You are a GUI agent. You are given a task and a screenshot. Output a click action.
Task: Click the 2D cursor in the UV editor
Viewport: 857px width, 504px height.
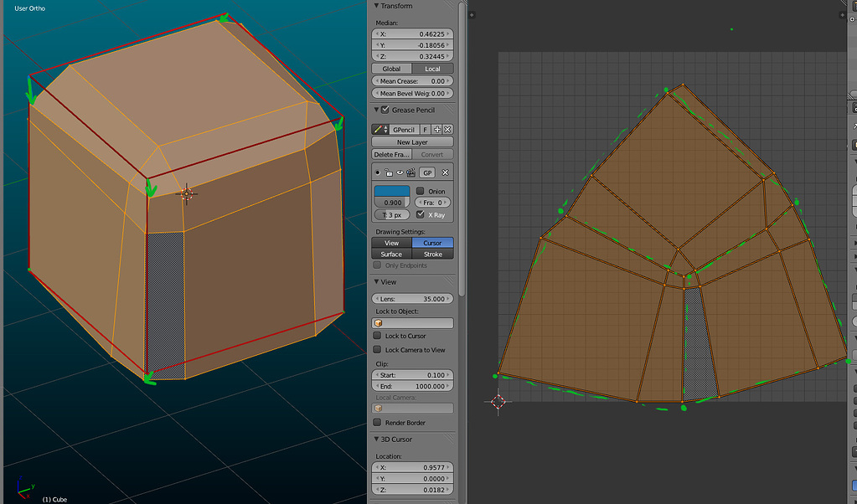[498, 402]
